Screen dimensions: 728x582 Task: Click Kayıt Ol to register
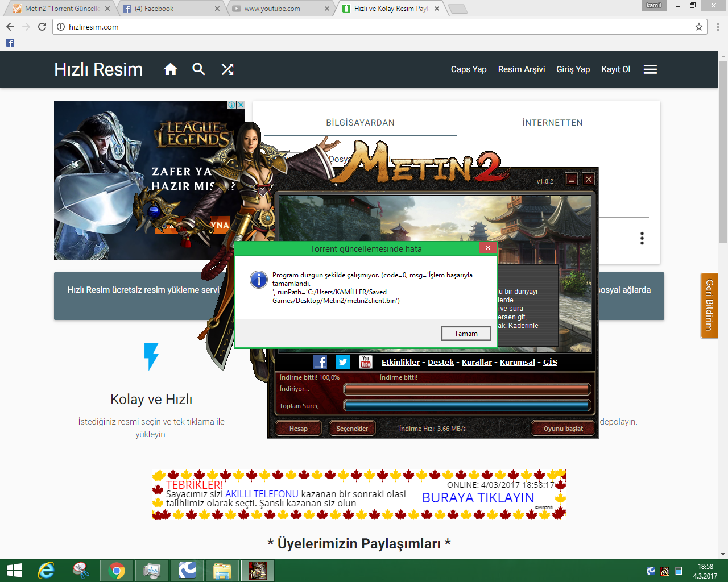tap(616, 69)
